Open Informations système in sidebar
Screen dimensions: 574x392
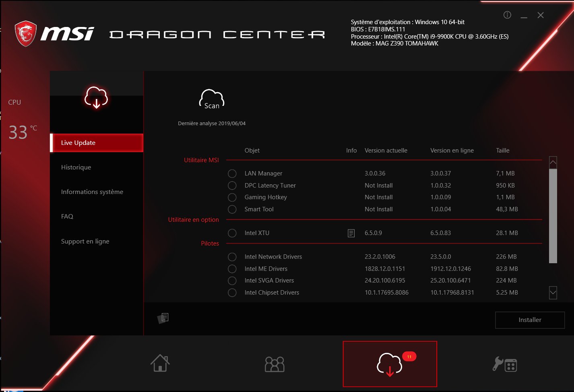pyautogui.click(x=92, y=192)
